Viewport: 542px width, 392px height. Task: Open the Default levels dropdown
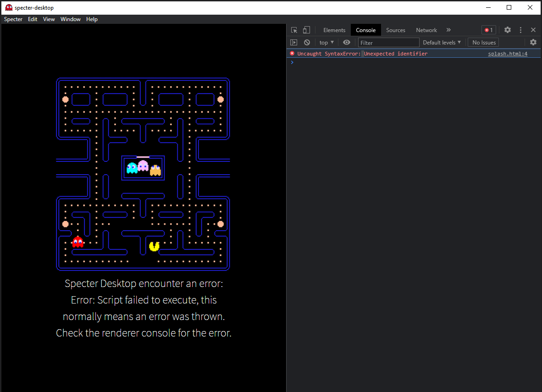442,43
